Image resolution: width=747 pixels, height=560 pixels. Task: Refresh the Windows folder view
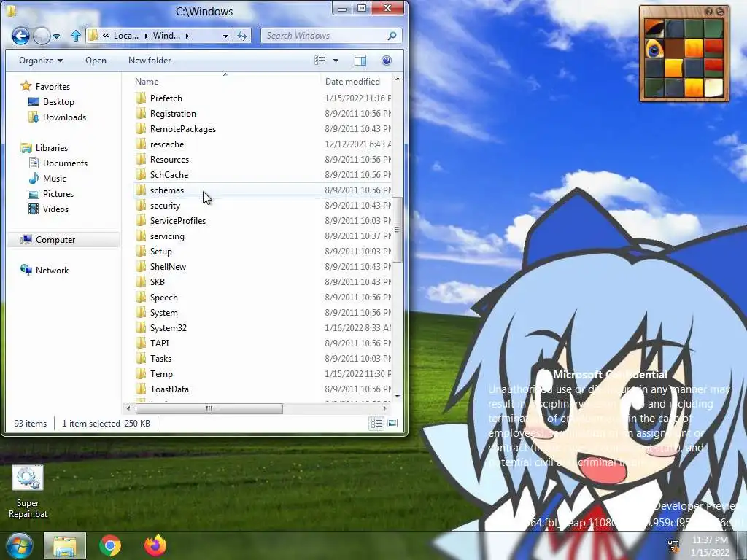click(242, 36)
